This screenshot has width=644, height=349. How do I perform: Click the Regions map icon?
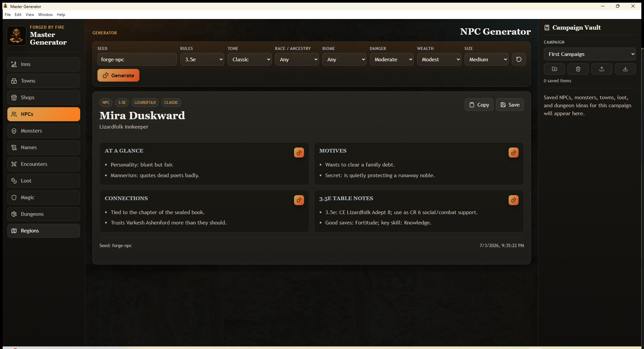point(14,231)
